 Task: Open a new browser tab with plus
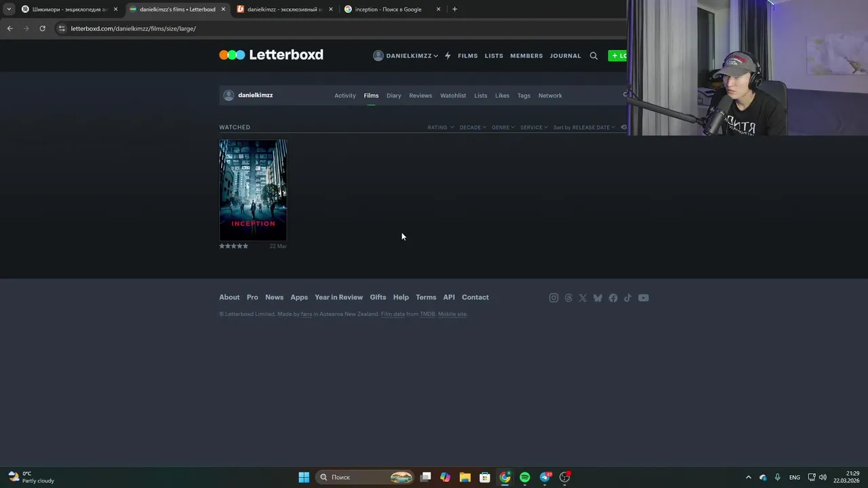coord(454,9)
